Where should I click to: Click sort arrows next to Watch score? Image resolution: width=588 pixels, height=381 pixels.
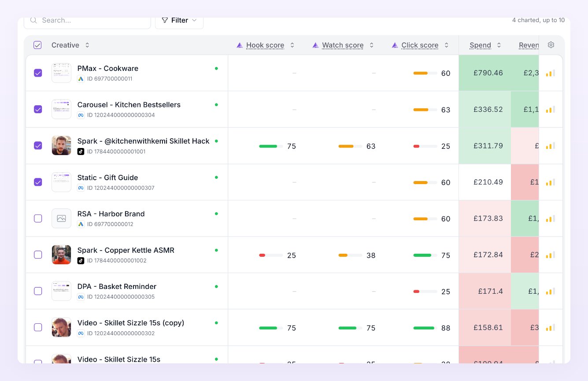tap(371, 45)
